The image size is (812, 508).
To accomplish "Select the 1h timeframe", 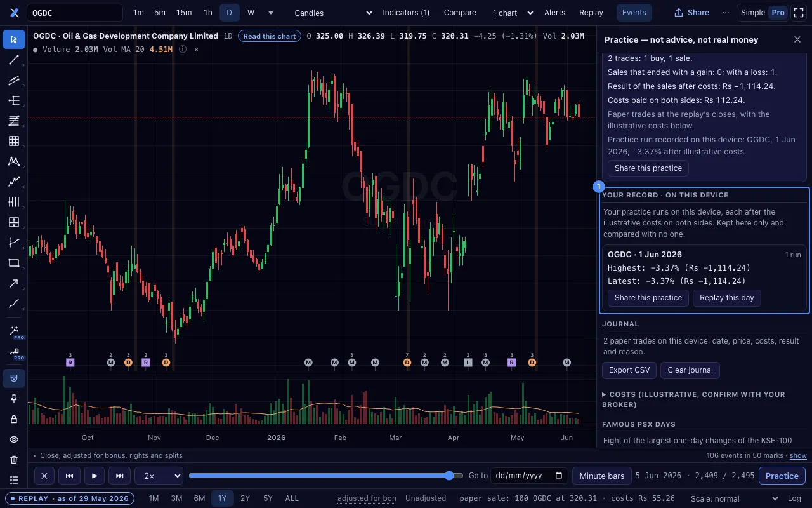I will click(x=208, y=13).
